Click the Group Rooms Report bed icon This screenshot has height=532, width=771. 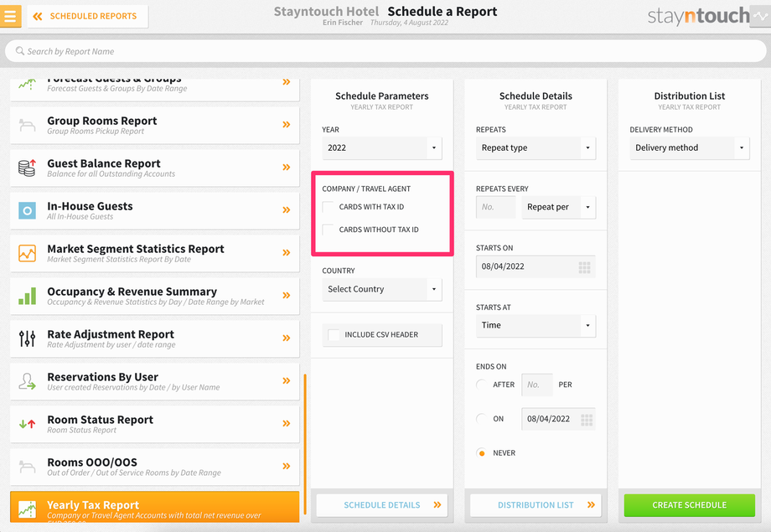click(27, 125)
